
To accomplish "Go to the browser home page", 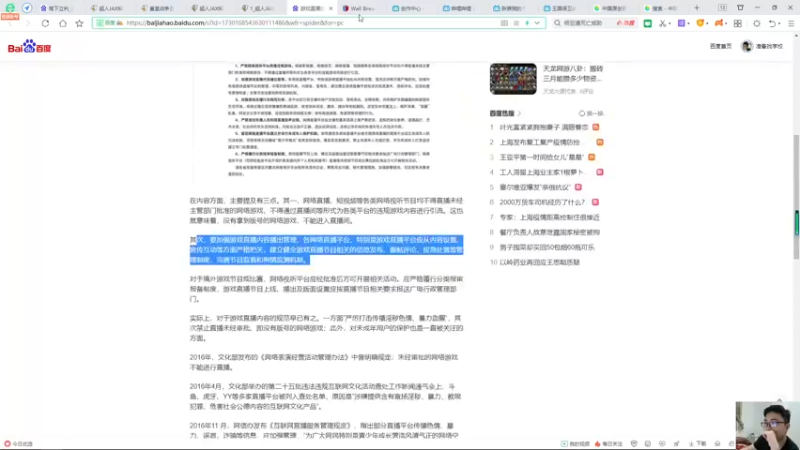I will pos(63,23).
